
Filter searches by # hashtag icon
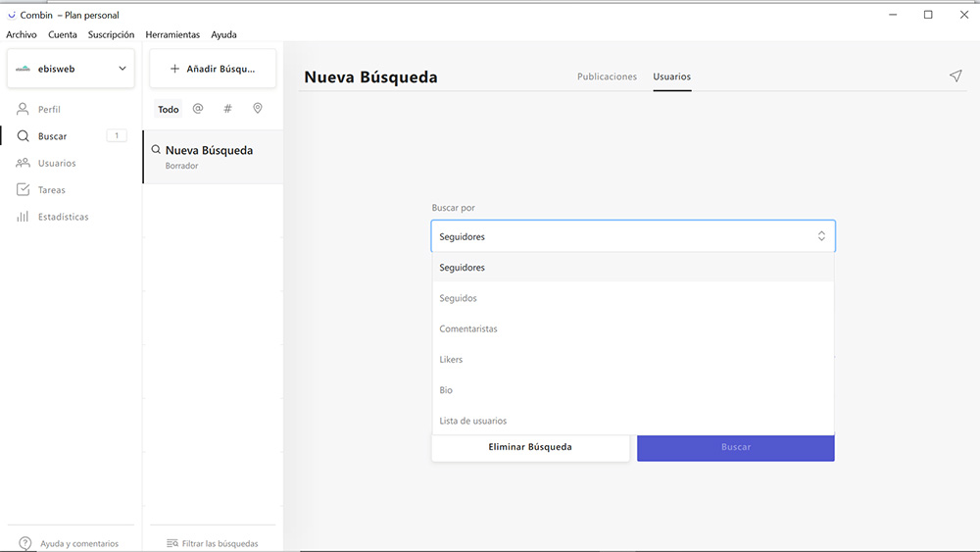(x=227, y=108)
